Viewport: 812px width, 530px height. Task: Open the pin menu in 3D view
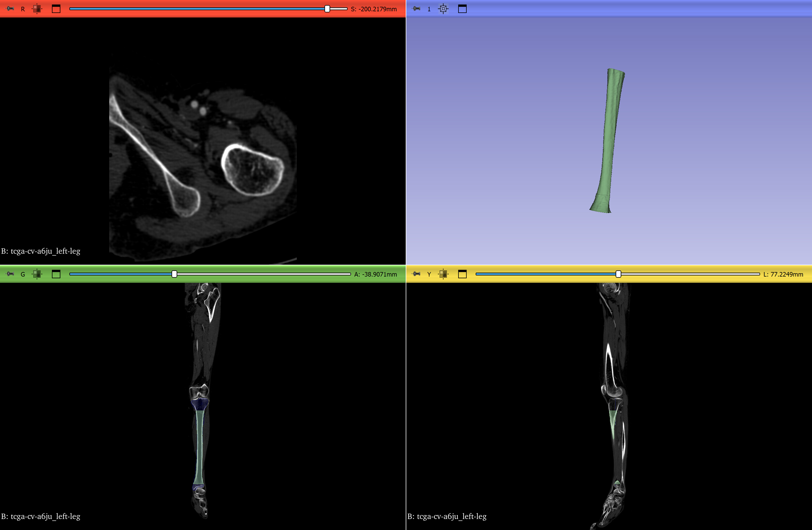[416, 9]
